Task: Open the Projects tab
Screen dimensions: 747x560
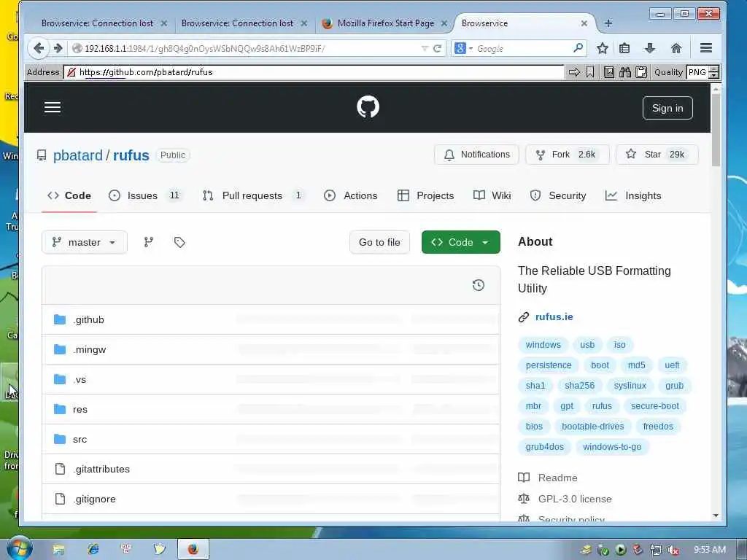Action: 425,195
